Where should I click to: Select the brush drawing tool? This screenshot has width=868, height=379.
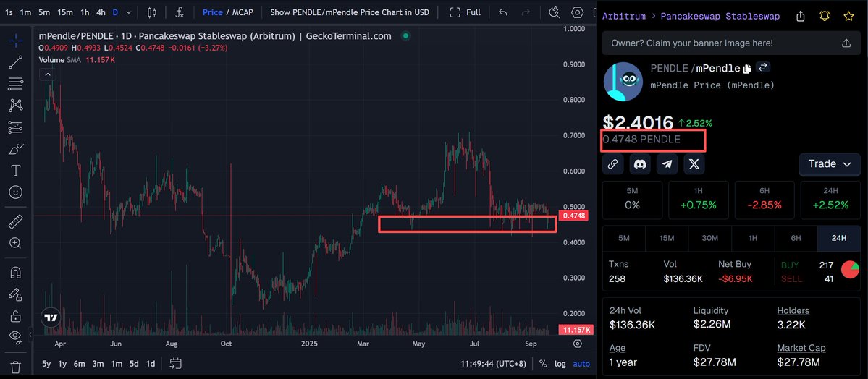[x=15, y=149]
